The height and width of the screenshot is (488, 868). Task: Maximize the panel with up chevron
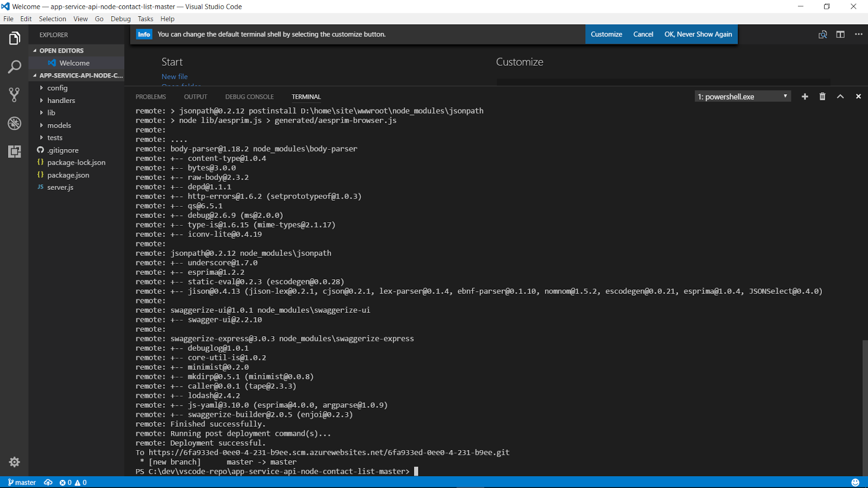(x=840, y=97)
